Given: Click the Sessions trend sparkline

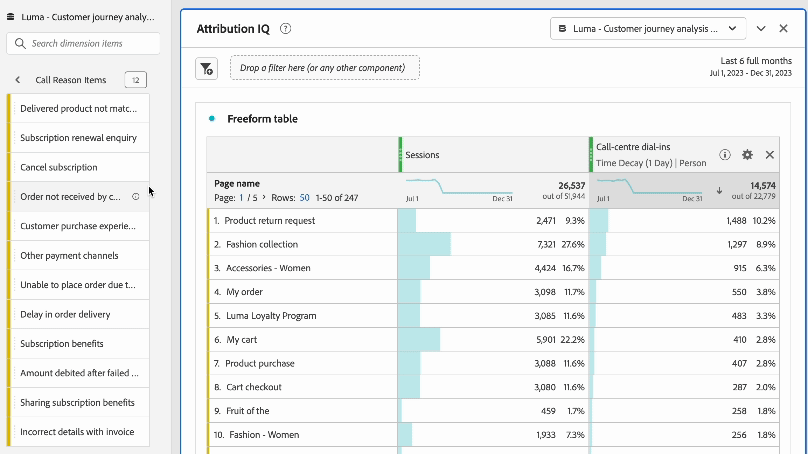Looking at the screenshot, I should 459,187.
